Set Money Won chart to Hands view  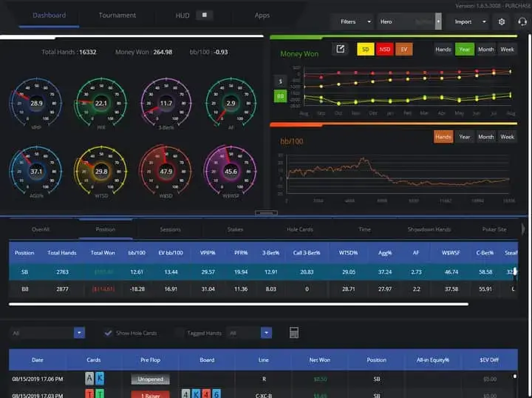443,50
